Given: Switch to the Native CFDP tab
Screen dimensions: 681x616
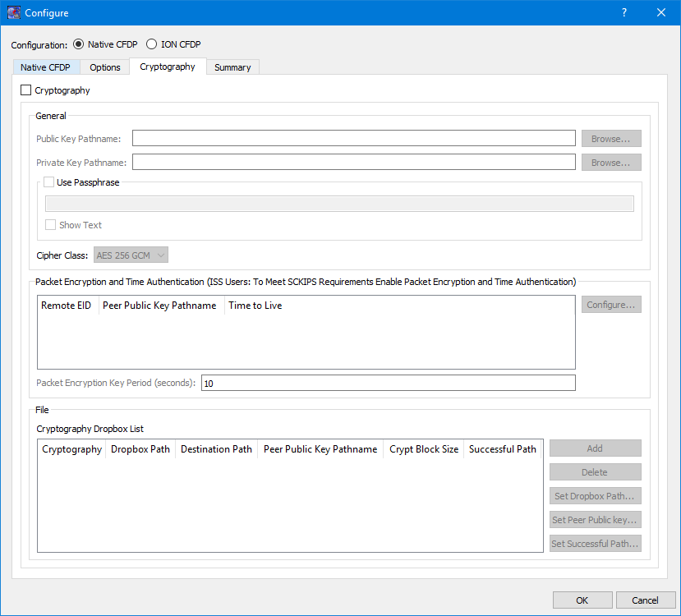Looking at the screenshot, I should click(x=45, y=67).
